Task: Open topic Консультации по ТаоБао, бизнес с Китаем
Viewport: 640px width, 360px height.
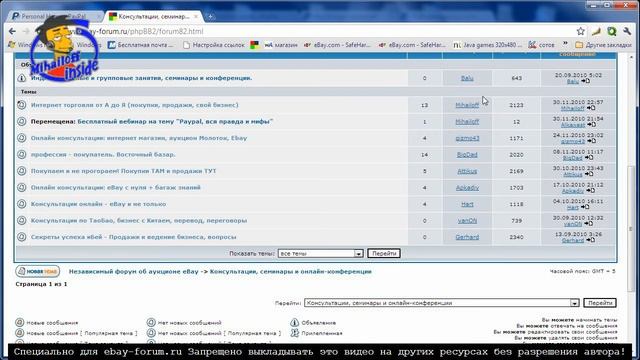Action: pos(139,220)
